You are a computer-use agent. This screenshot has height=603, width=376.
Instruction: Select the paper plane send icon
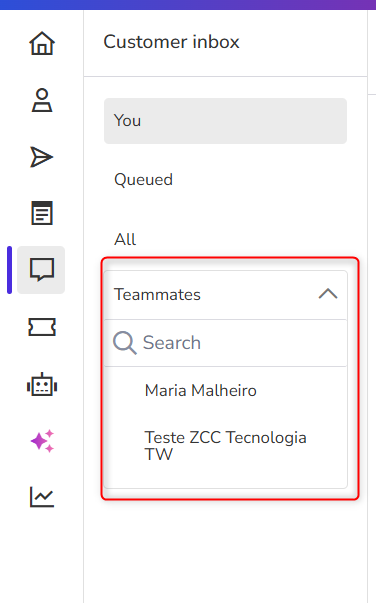point(41,157)
